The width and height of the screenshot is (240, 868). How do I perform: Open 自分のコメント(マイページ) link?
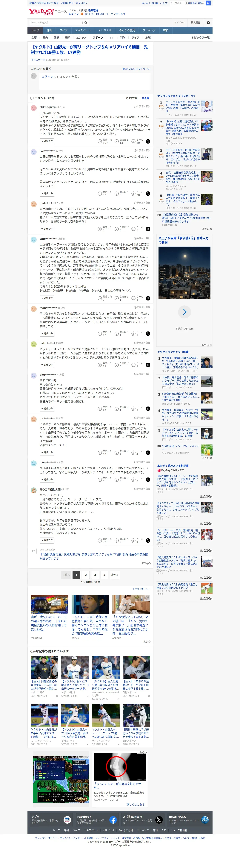[136, 69]
